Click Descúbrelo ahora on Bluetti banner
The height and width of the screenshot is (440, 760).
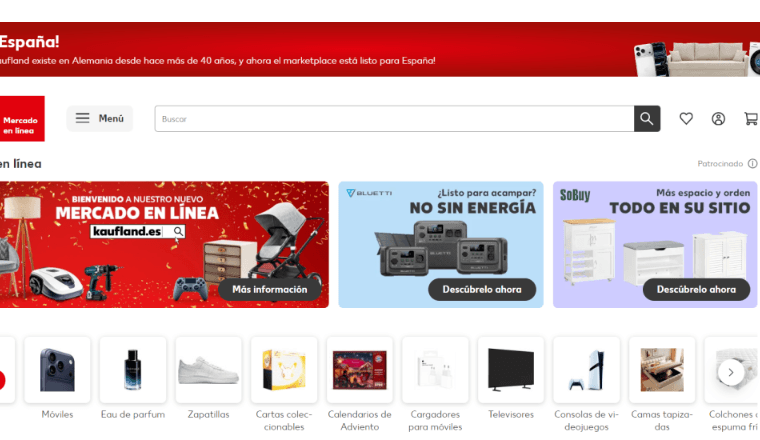point(482,289)
